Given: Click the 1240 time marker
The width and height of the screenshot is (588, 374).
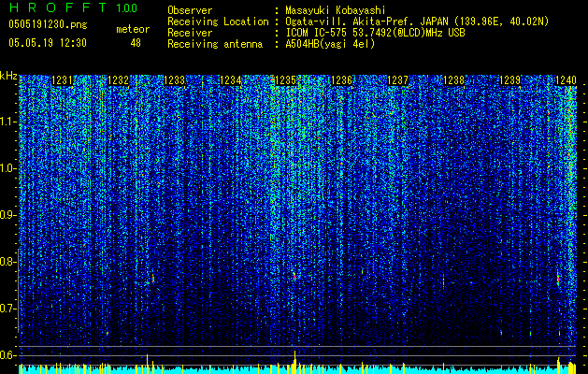Looking at the screenshot, I should (566, 80).
